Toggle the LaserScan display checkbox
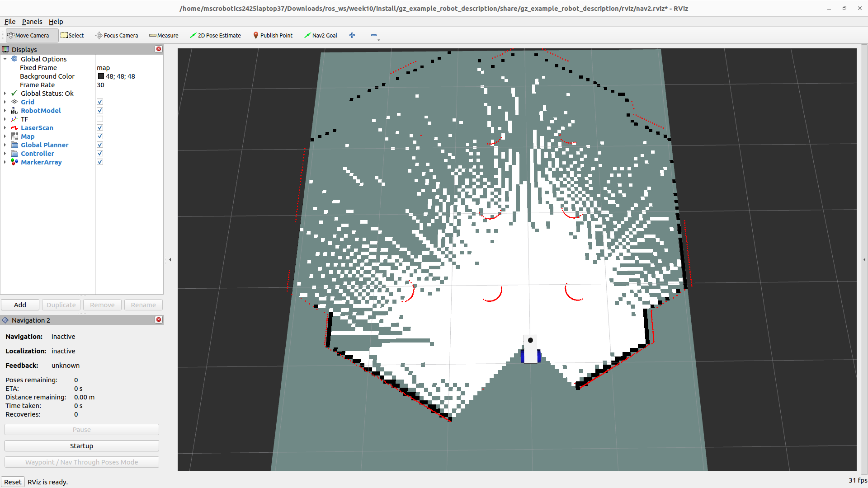This screenshot has height=488, width=868. pos(100,127)
